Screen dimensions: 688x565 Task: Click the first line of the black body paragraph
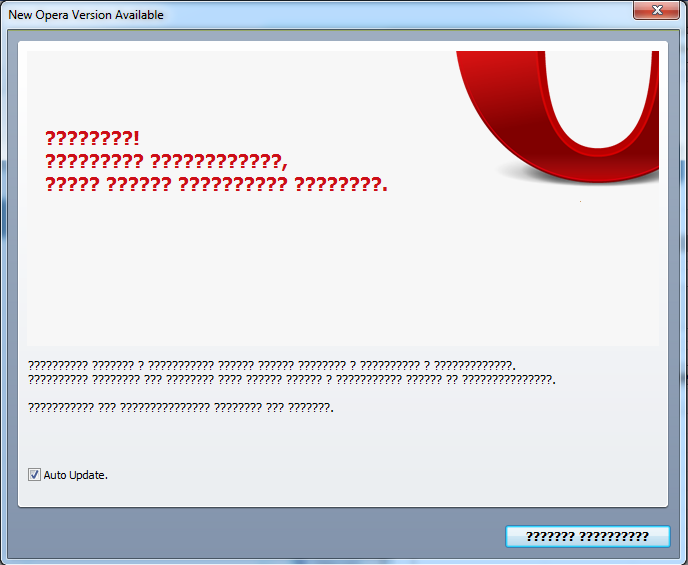[272, 365]
